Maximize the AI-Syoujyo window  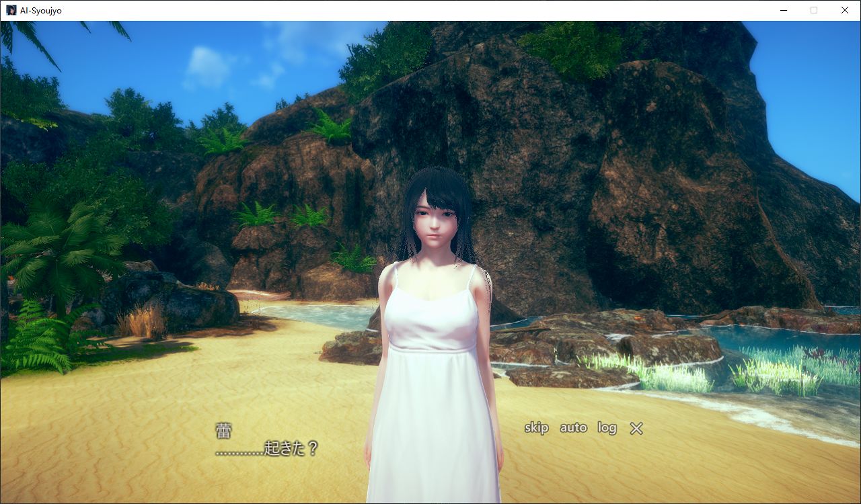click(814, 10)
